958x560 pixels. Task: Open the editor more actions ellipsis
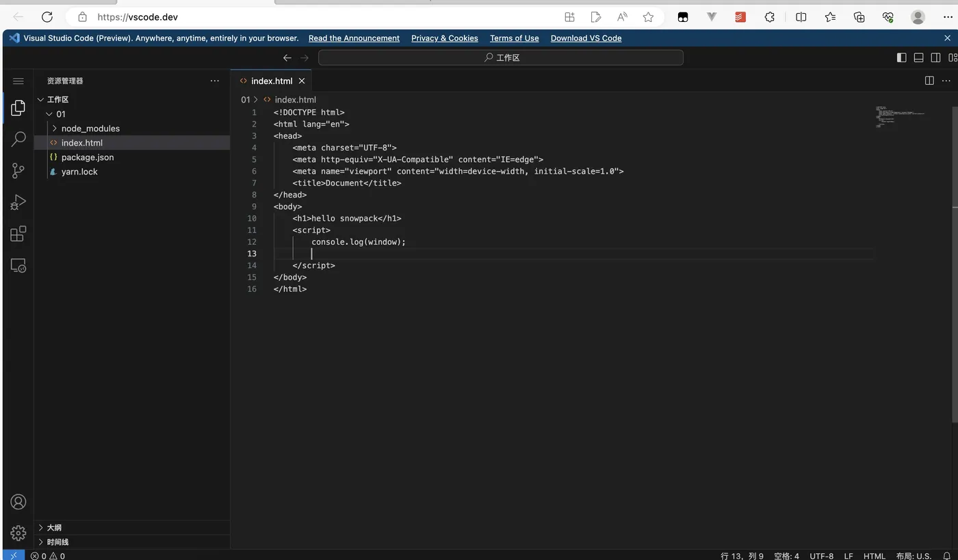point(946,81)
